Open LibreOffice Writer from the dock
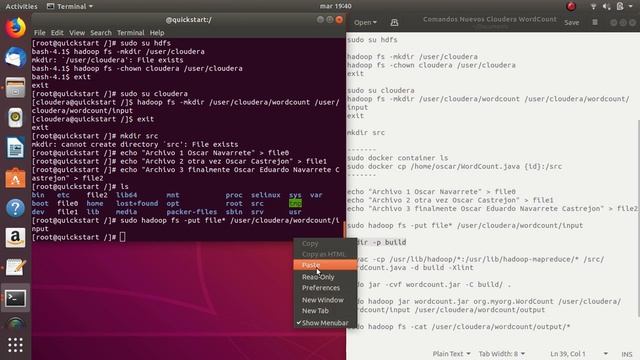 16,148
